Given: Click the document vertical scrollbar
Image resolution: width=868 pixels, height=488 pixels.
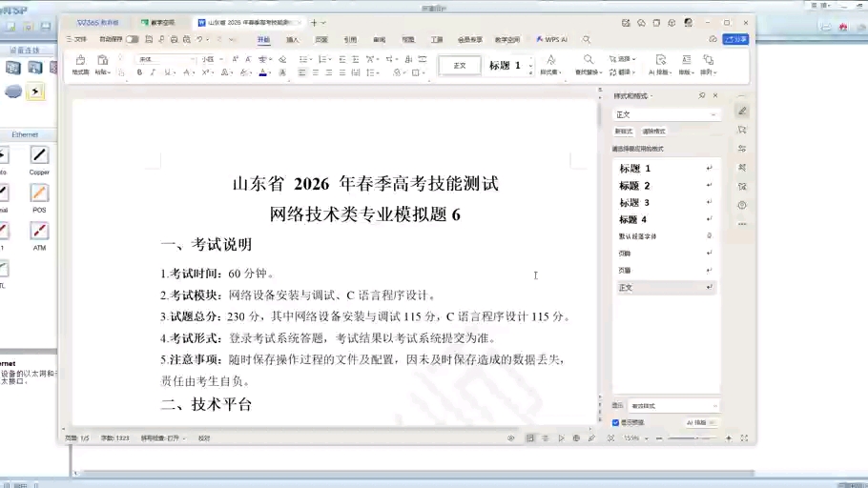Looking at the screenshot, I should (x=598, y=114).
